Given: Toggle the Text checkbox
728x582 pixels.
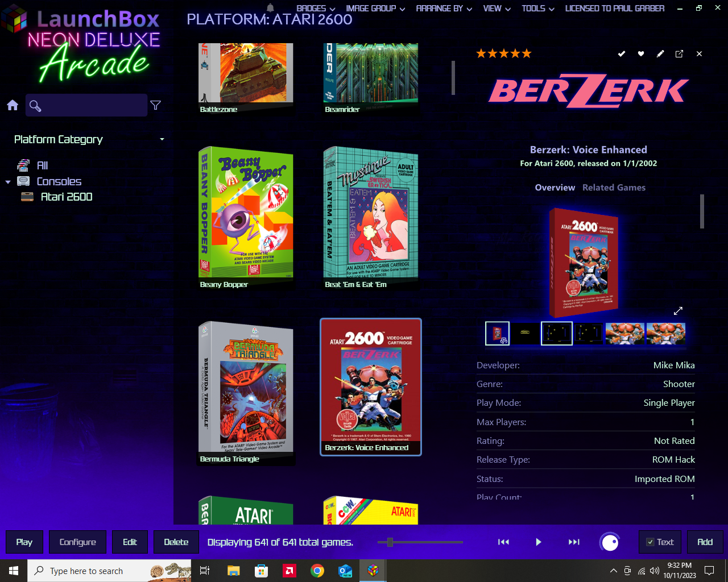Looking at the screenshot, I should pyautogui.click(x=650, y=542).
